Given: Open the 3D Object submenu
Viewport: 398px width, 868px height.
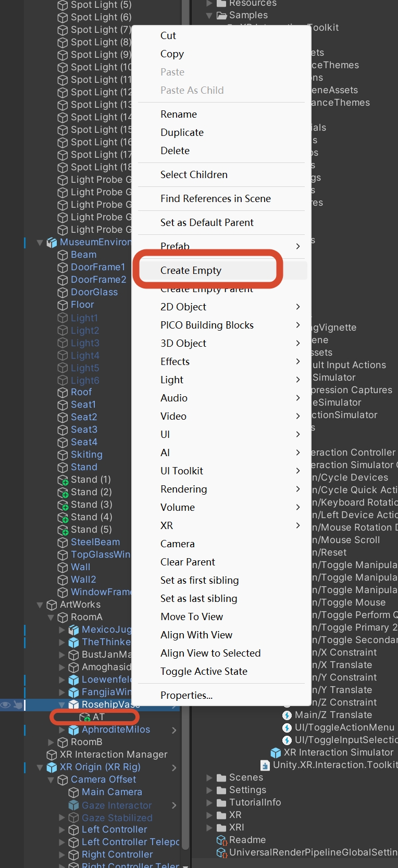Looking at the screenshot, I should [221, 343].
